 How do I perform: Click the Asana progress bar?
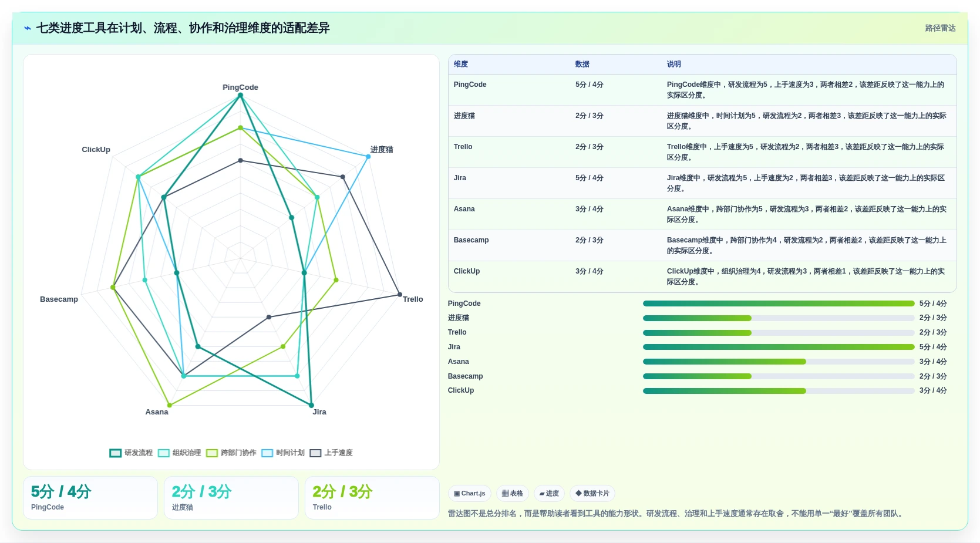coord(779,362)
